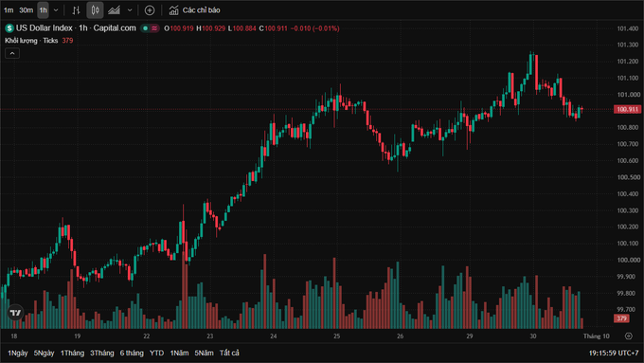644x363 pixels.
Task: Click the open price value O100.919
Action: click(x=179, y=28)
